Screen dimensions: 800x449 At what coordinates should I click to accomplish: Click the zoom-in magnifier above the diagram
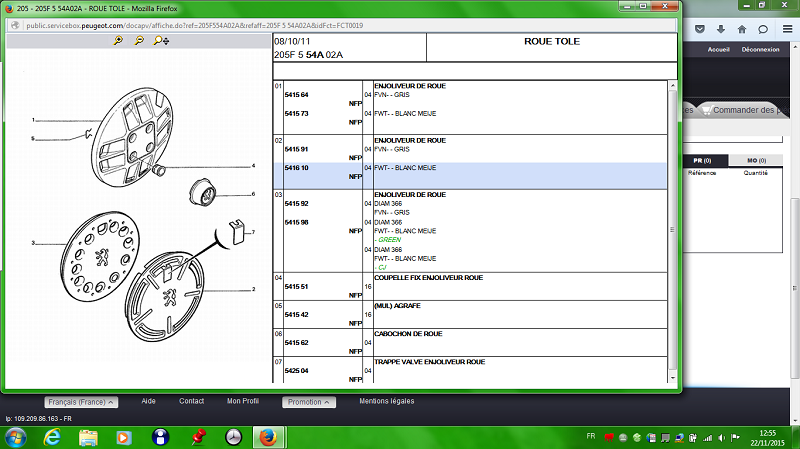(x=118, y=40)
